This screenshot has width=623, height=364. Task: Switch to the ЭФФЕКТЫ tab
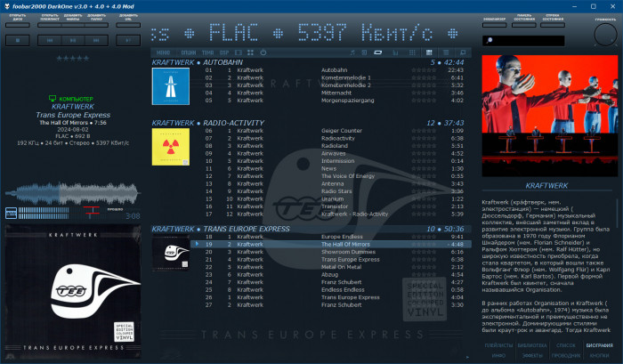coord(532,355)
